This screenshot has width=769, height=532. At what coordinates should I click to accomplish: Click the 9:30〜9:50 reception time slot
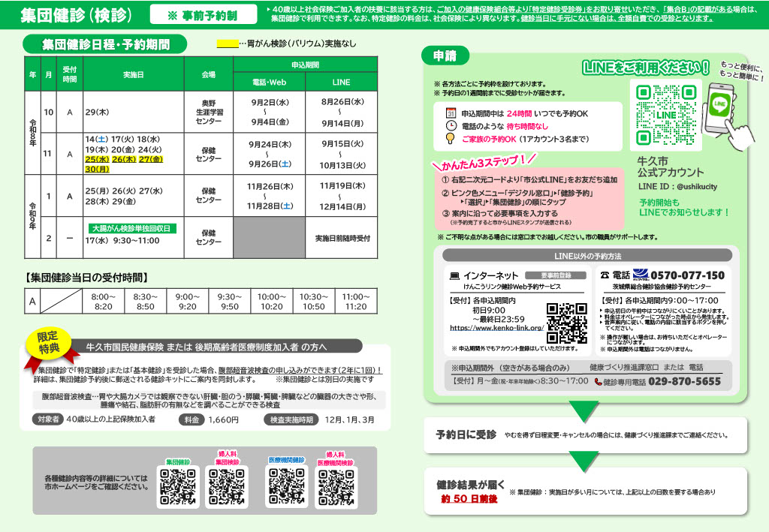pyautogui.click(x=230, y=302)
